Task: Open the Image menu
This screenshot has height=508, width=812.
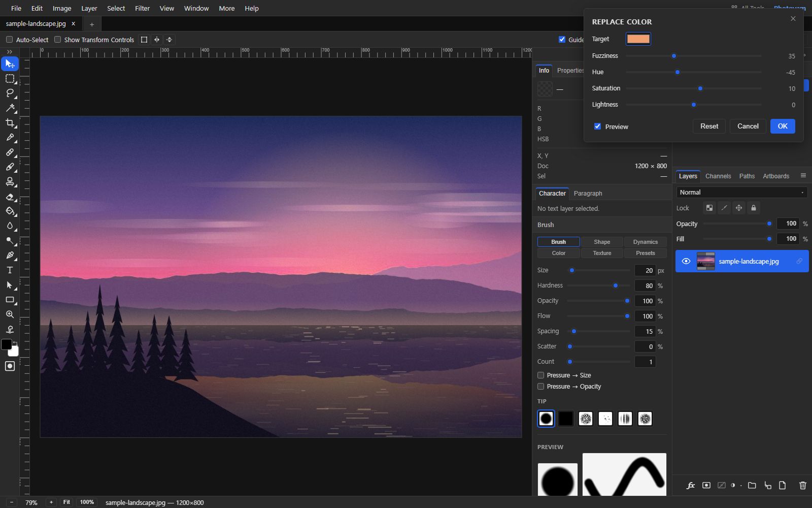Action: coord(62,8)
